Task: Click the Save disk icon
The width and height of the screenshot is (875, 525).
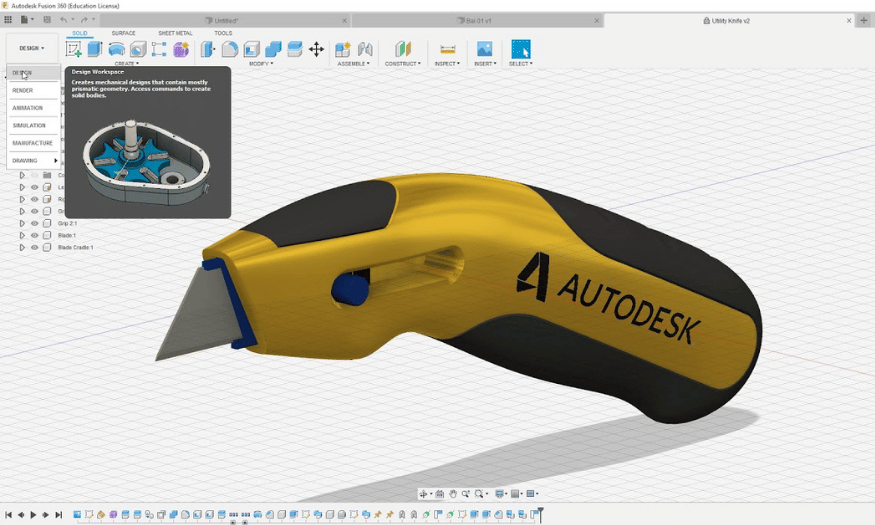Action: tap(47, 20)
